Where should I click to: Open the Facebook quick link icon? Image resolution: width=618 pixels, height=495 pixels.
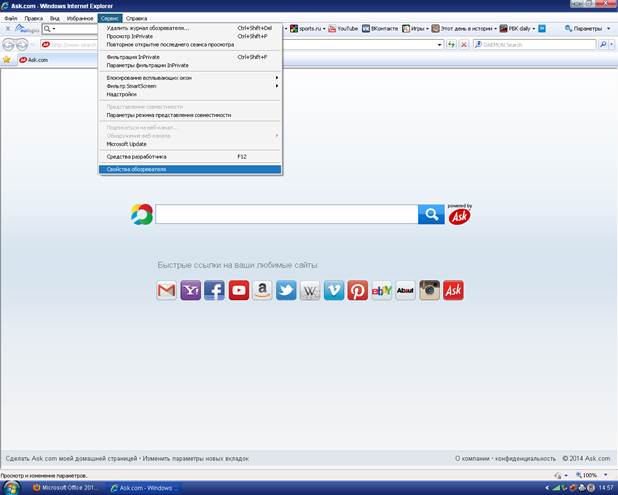pyautogui.click(x=214, y=290)
